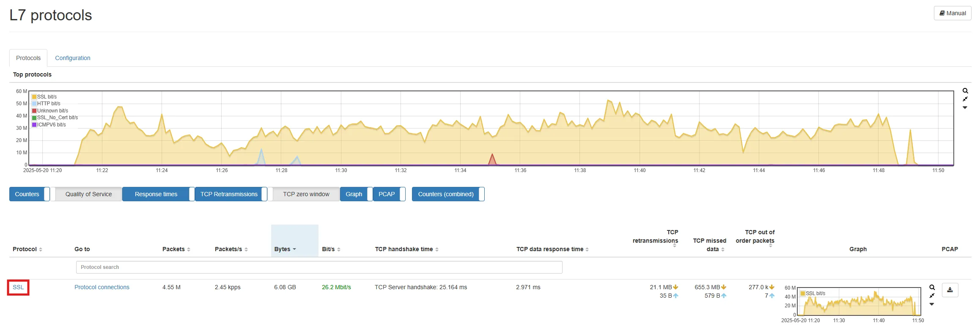
Task: Select the Protocols tab
Action: [x=28, y=58]
